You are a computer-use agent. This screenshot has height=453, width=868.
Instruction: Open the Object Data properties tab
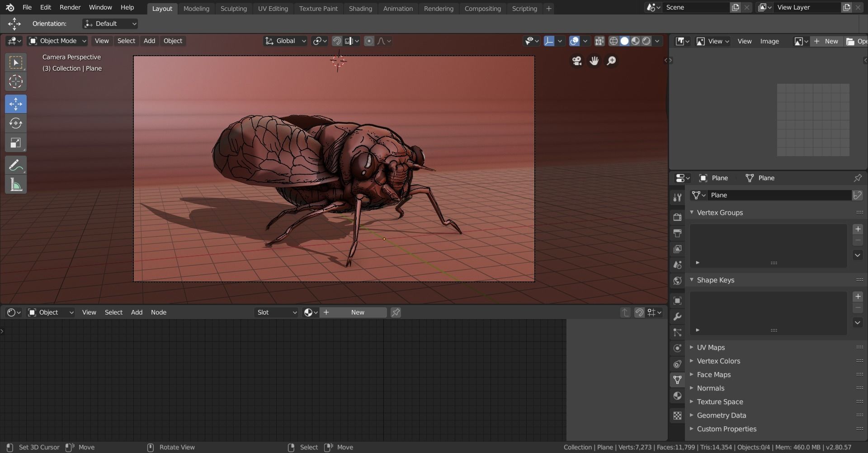(677, 380)
